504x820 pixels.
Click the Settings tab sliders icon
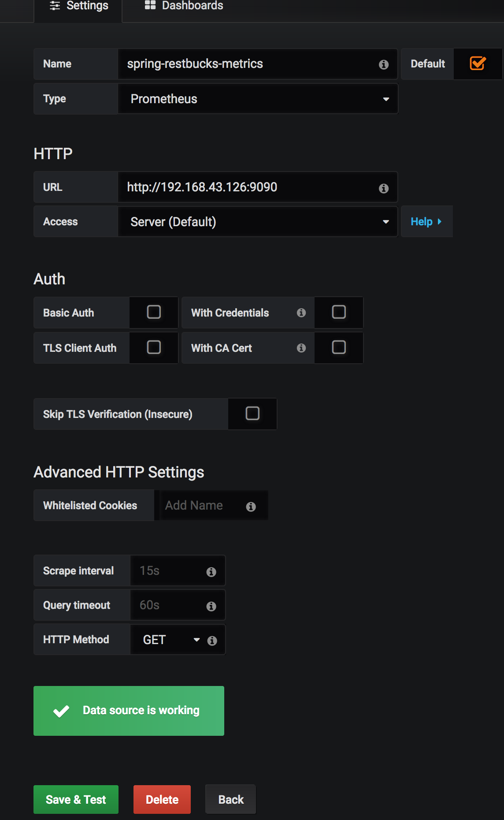click(55, 5)
